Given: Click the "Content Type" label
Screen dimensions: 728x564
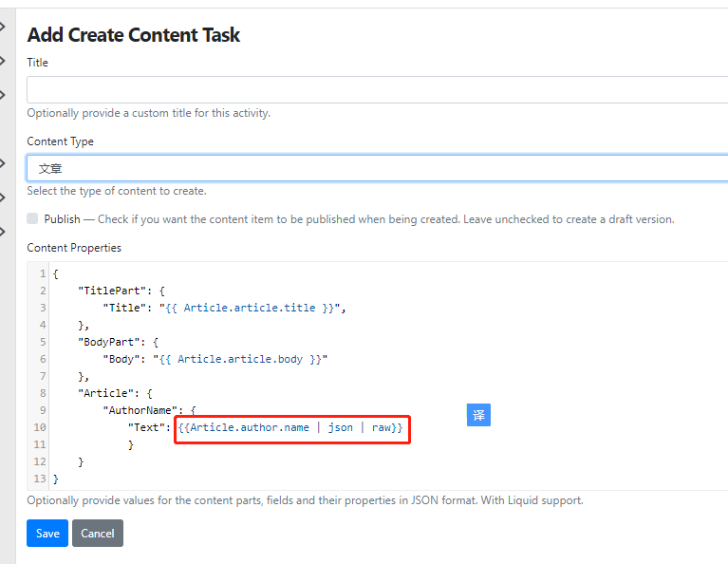Looking at the screenshot, I should (61, 141).
